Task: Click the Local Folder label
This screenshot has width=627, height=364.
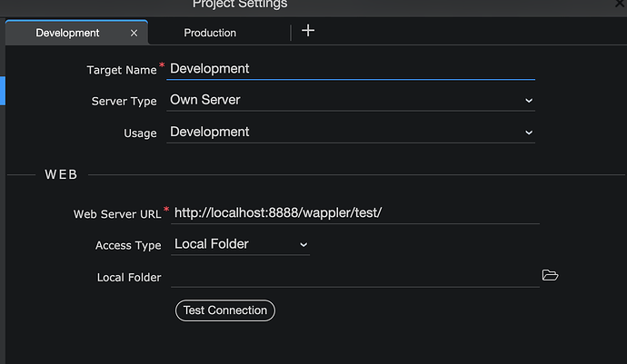Action: pyautogui.click(x=129, y=278)
